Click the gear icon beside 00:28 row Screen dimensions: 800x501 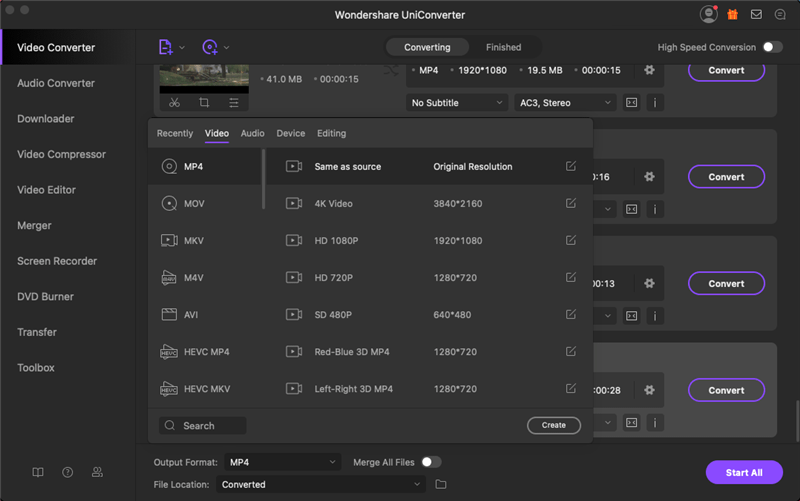tap(649, 390)
